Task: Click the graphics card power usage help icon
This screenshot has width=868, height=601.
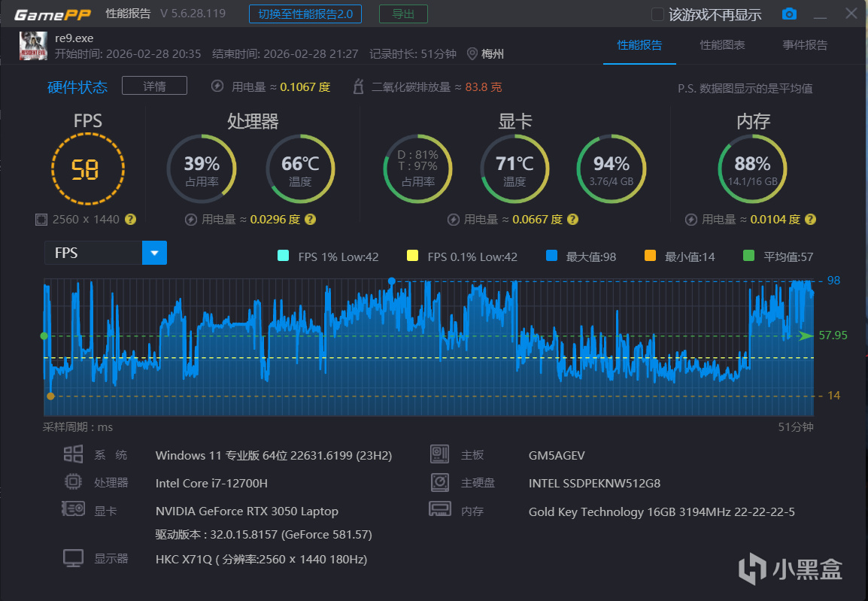Action: pyautogui.click(x=573, y=219)
